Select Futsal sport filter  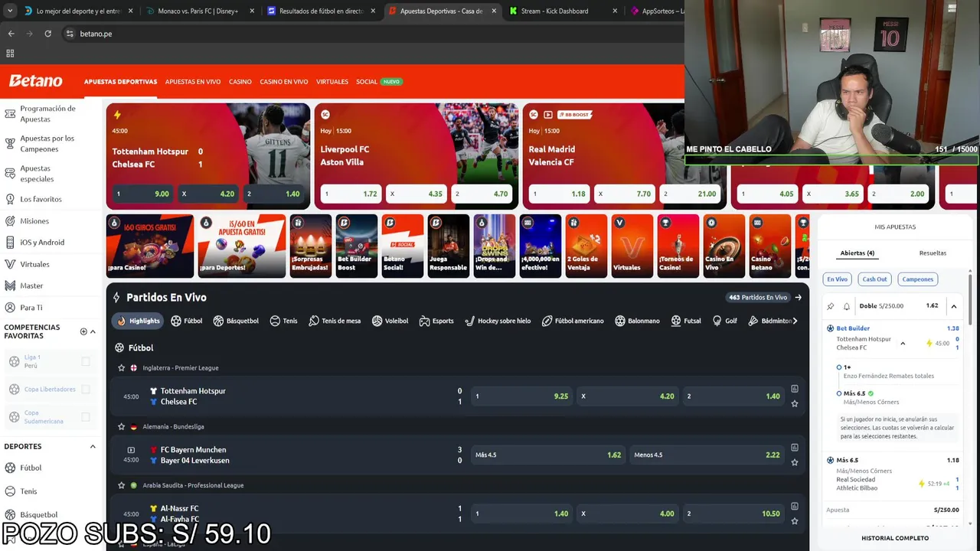coord(685,321)
